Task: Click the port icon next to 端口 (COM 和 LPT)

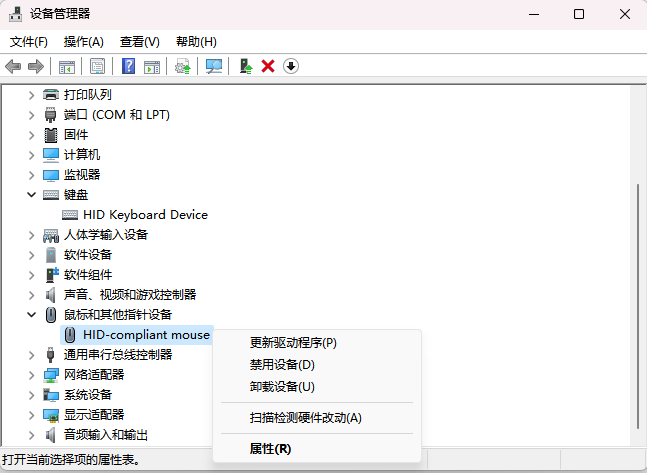Action: coord(50,115)
